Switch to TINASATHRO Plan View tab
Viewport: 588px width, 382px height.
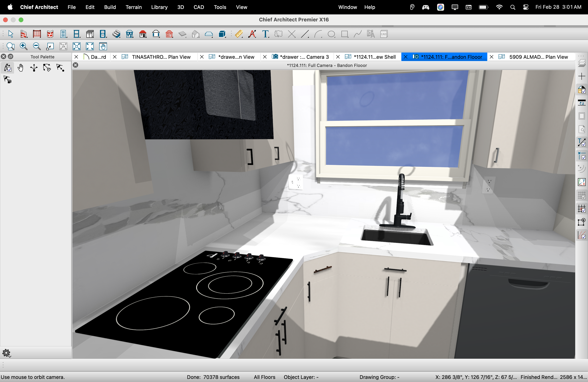coord(161,57)
